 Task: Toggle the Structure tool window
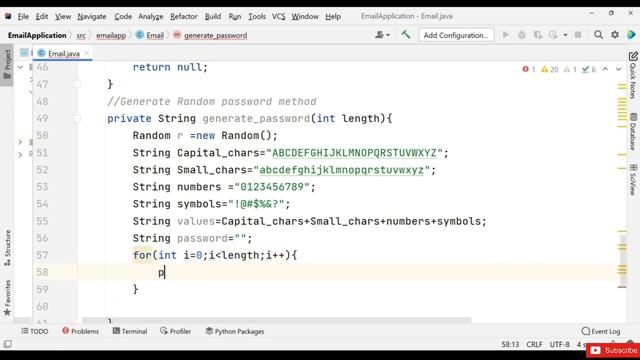[7, 248]
